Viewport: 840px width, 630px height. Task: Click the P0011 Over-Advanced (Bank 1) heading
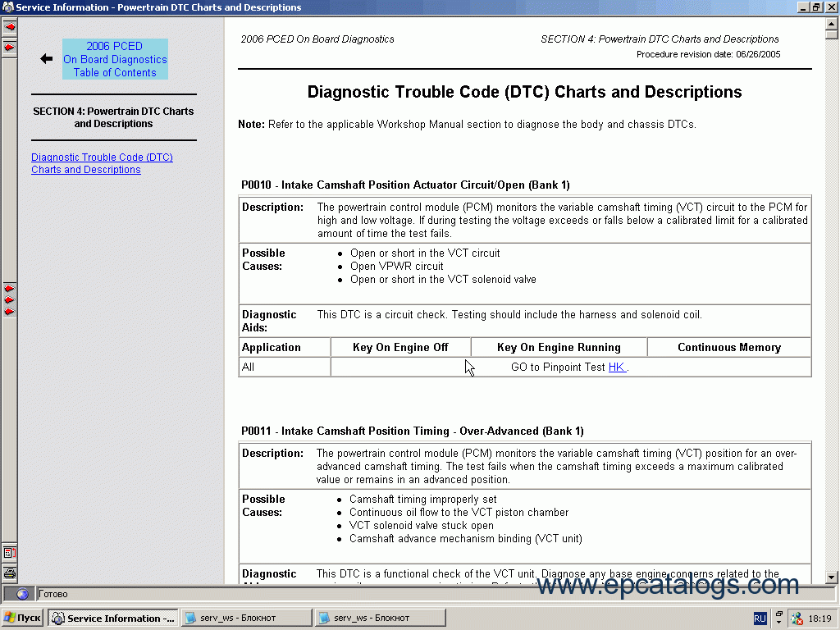pyautogui.click(x=413, y=431)
